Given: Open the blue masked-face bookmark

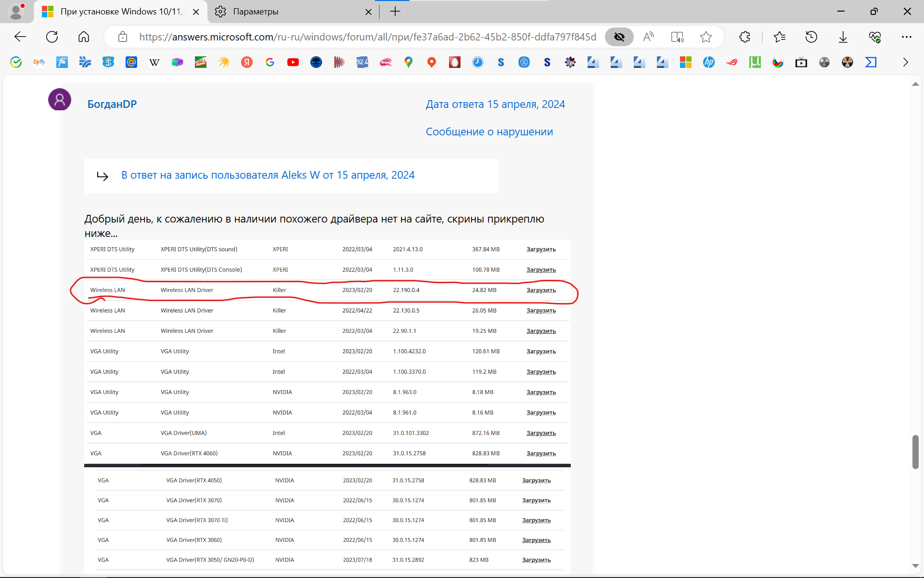Looking at the screenshot, I should (316, 62).
